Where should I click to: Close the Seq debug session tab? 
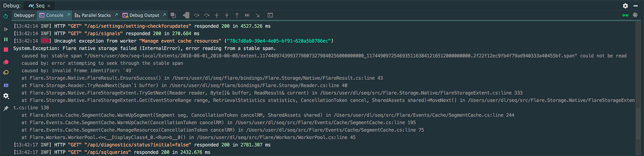[x=49, y=6]
